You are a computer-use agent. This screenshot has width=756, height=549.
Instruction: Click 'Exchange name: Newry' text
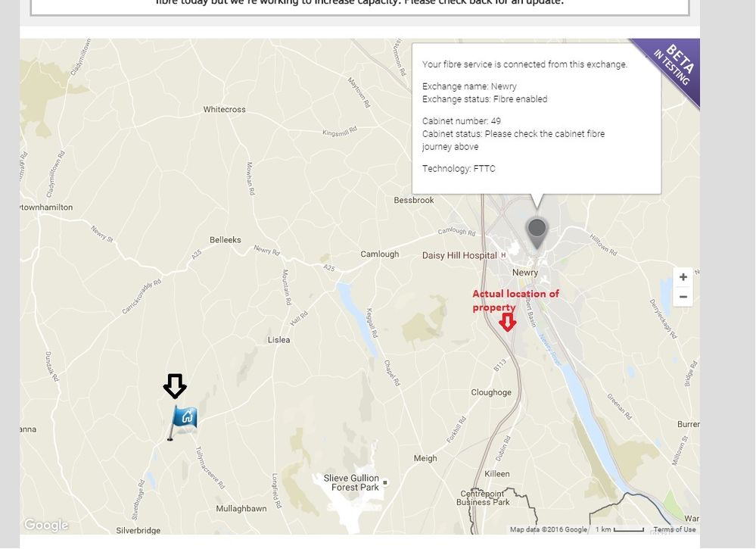click(x=469, y=86)
